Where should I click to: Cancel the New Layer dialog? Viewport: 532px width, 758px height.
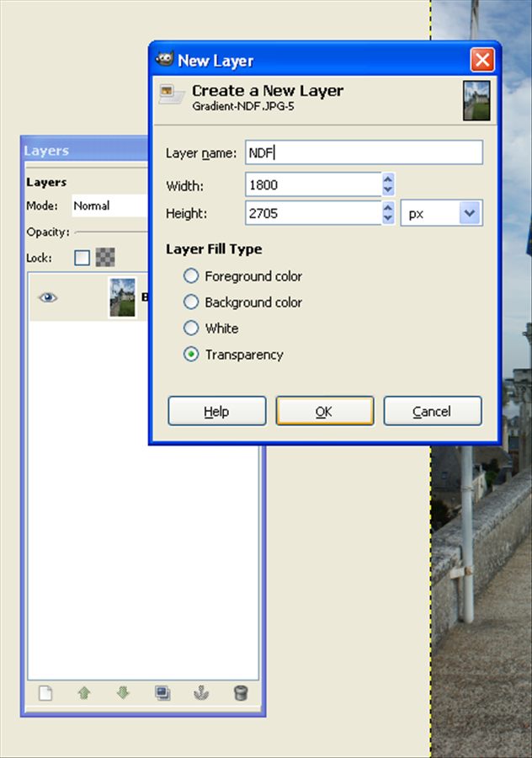[433, 411]
